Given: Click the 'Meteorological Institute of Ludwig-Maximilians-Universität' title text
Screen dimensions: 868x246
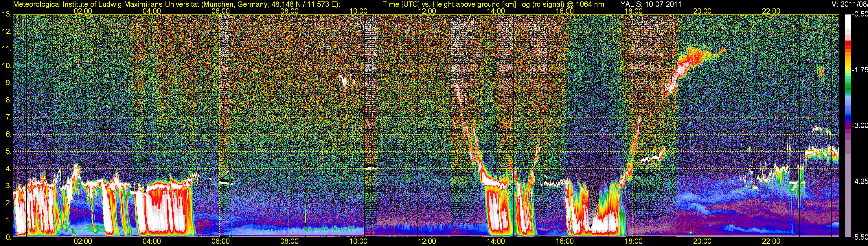Looking at the screenshot, I should (x=107, y=4).
